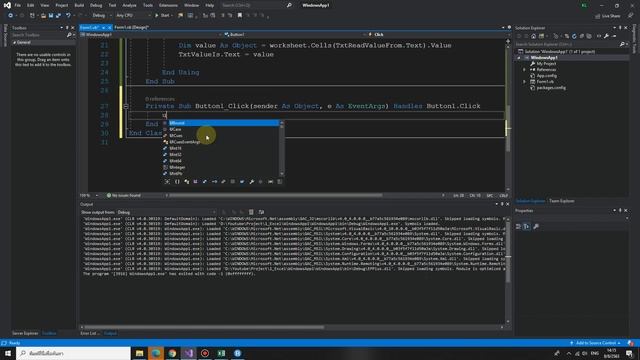Click Live Share button

pos(608,16)
